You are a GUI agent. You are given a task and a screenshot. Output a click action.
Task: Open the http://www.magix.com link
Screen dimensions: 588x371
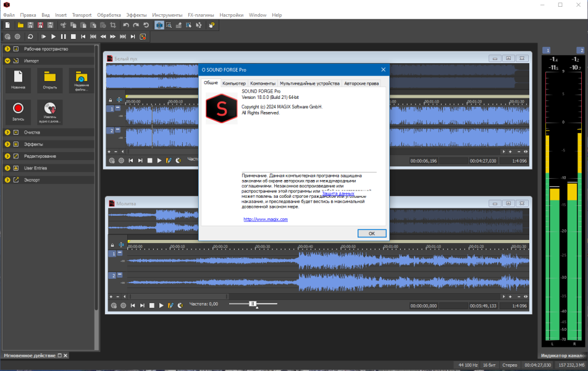pyautogui.click(x=266, y=220)
